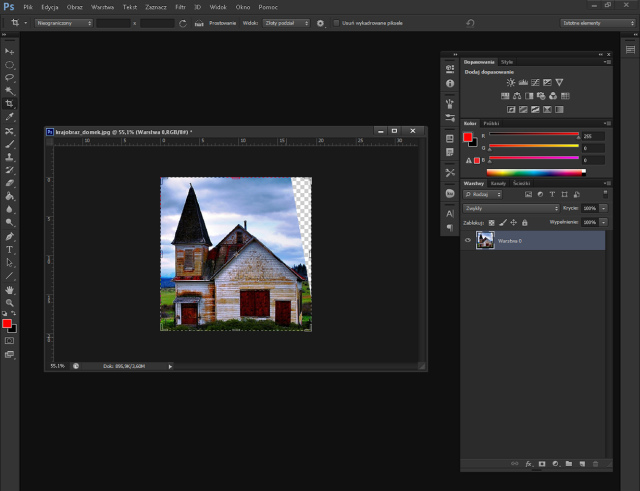Toggle lock transparent pixels
The height and width of the screenshot is (491, 640).
point(491,222)
